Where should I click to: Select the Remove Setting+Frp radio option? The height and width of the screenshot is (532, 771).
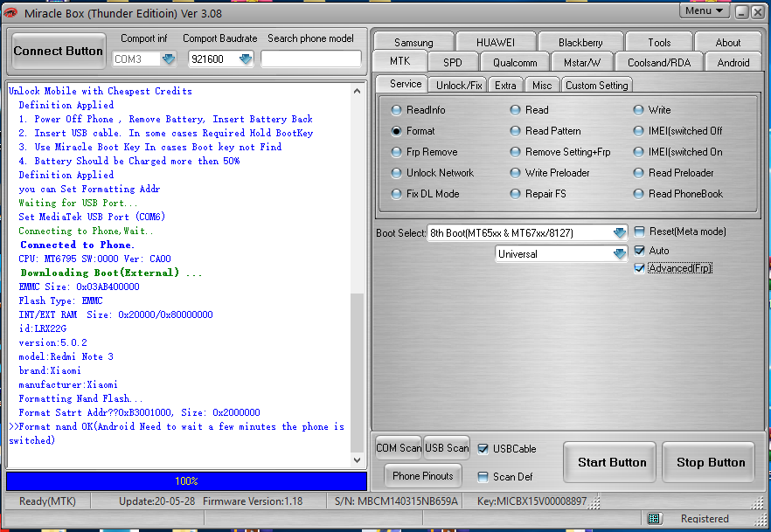(x=516, y=152)
